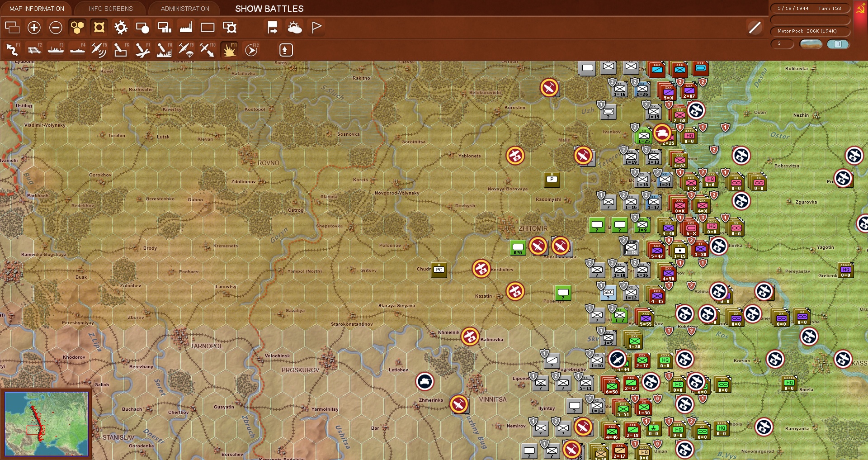Select the F6 bomb-unit air mode
The height and width of the screenshot is (460, 868).
(121, 50)
